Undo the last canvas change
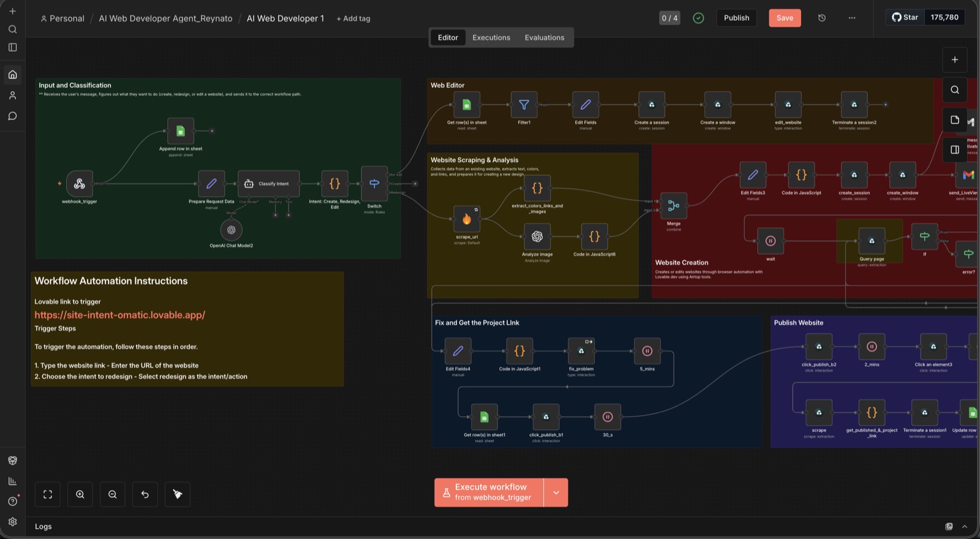980x539 pixels. pos(145,494)
